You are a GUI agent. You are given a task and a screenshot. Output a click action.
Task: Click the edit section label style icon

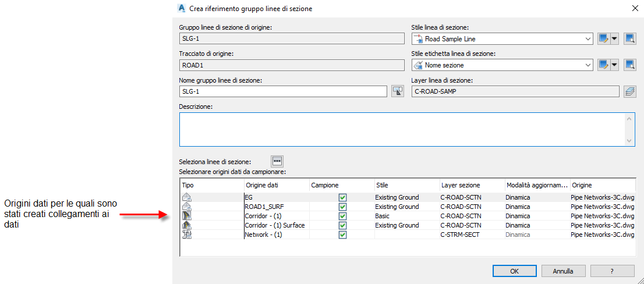click(604, 65)
